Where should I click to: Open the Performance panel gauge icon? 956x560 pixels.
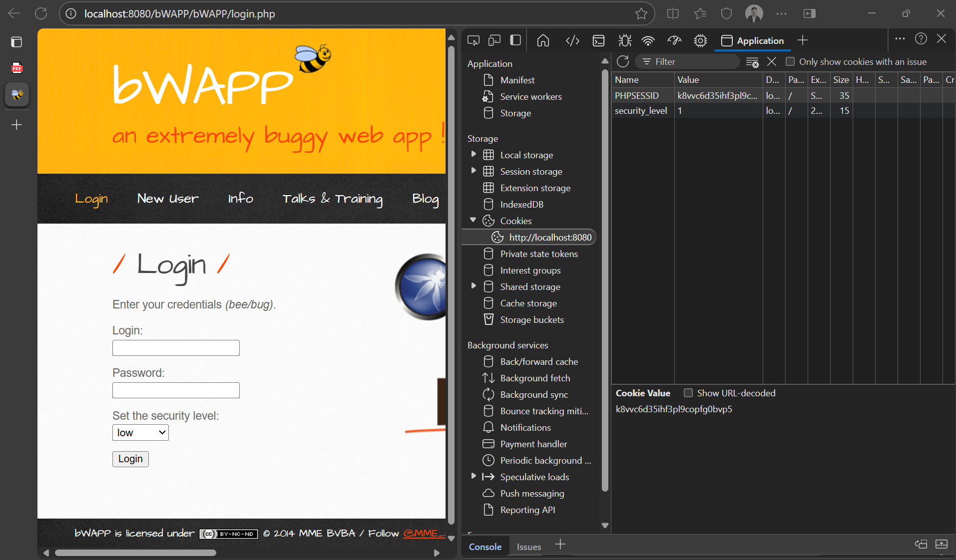(674, 40)
